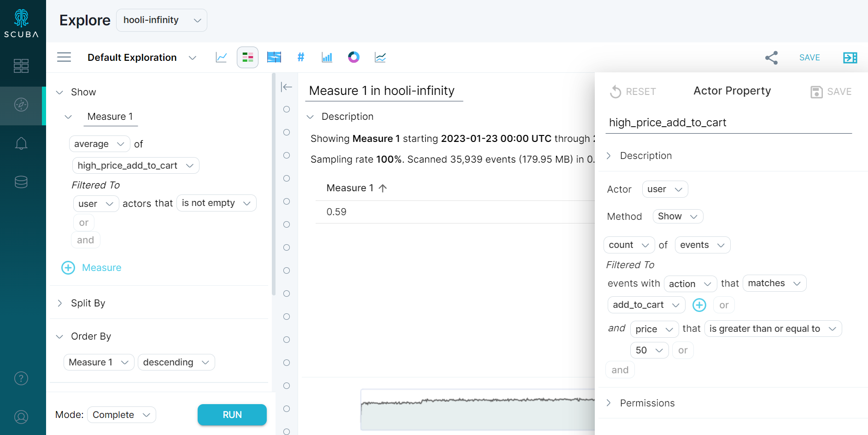This screenshot has width=868, height=435.
Task: Open Measure 1 order-by dropdown
Action: pos(99,362)
